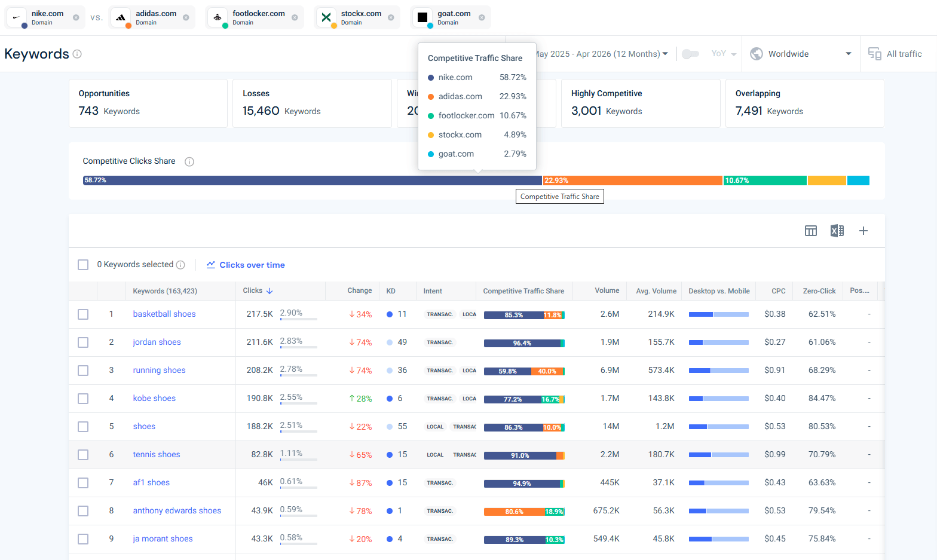Click the globe icon beside Worldwide

click(x=757, y=54)
